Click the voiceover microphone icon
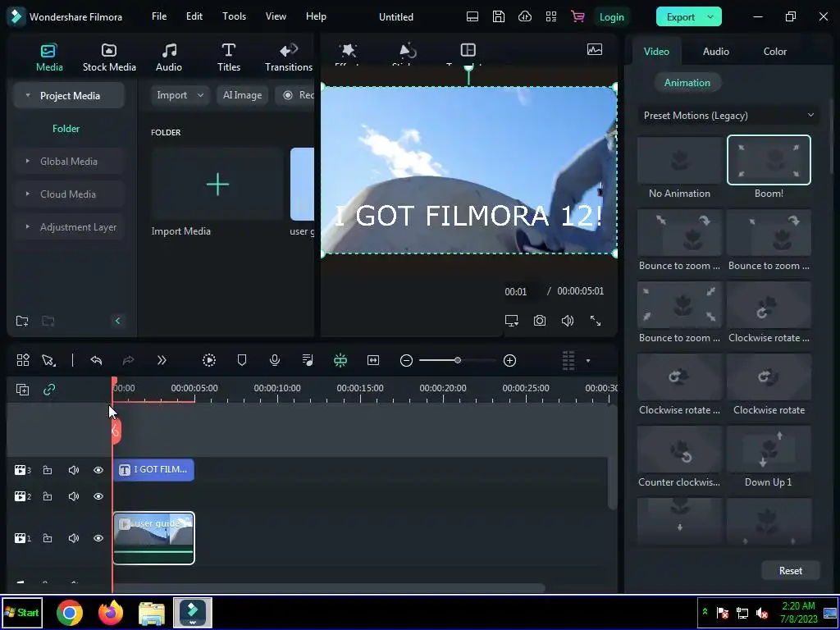Image resolution: width=840 pixels, height=630 pixels. (275, 361)
